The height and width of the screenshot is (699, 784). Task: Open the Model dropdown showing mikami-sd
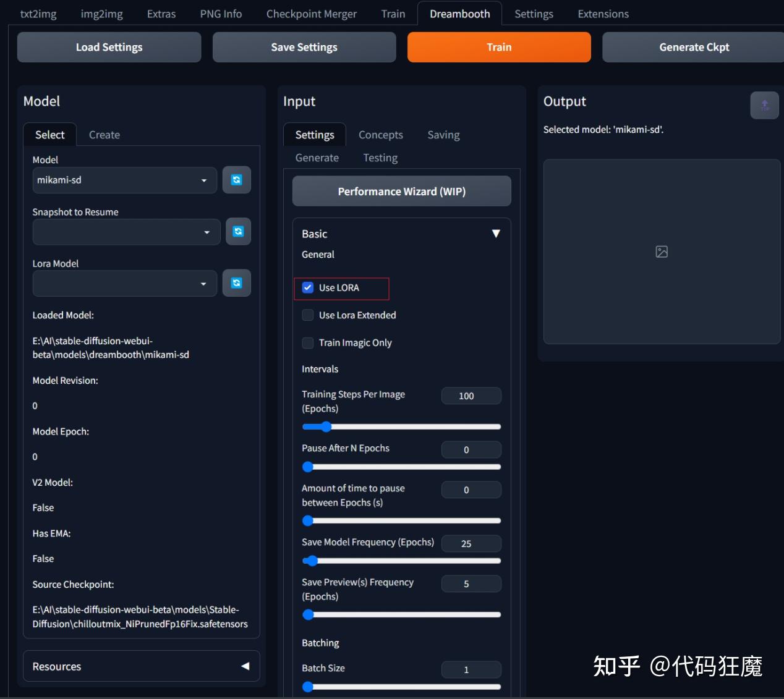point(124,180)
